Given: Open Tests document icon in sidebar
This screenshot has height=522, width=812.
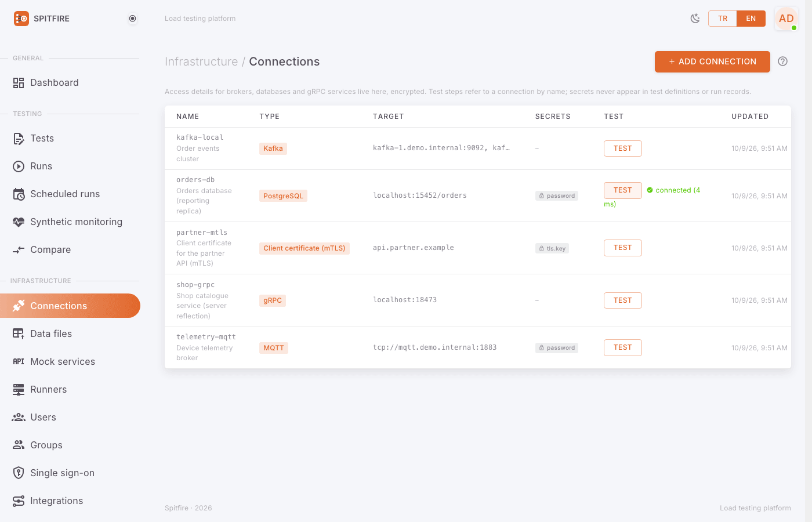Looking at the screenshot, I should (x=19, y=139).
